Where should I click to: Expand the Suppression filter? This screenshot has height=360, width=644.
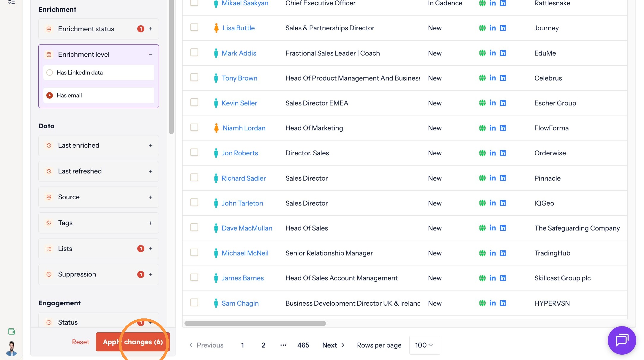pyautogui.click(x=151, y=274)
